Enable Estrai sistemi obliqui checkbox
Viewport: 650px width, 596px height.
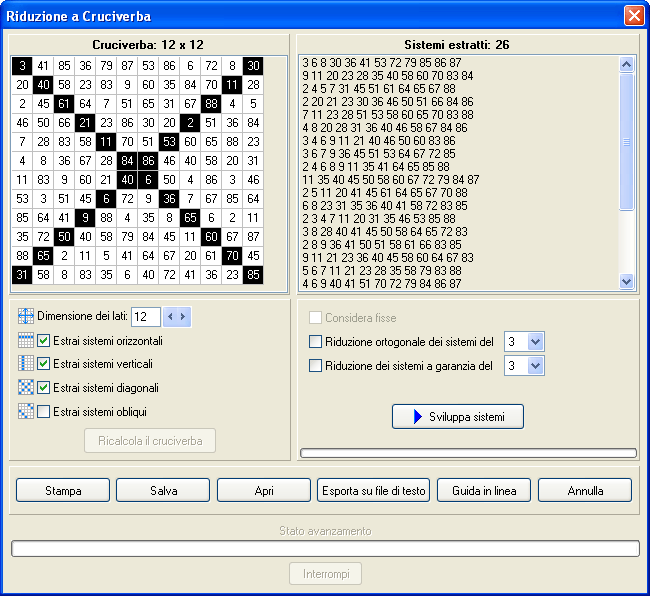point(44,411)
